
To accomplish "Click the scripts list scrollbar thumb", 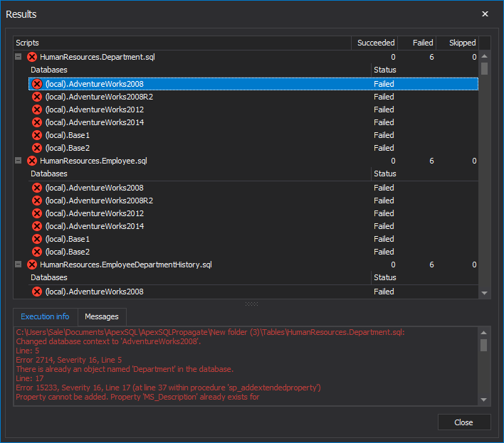I will 484,68.
